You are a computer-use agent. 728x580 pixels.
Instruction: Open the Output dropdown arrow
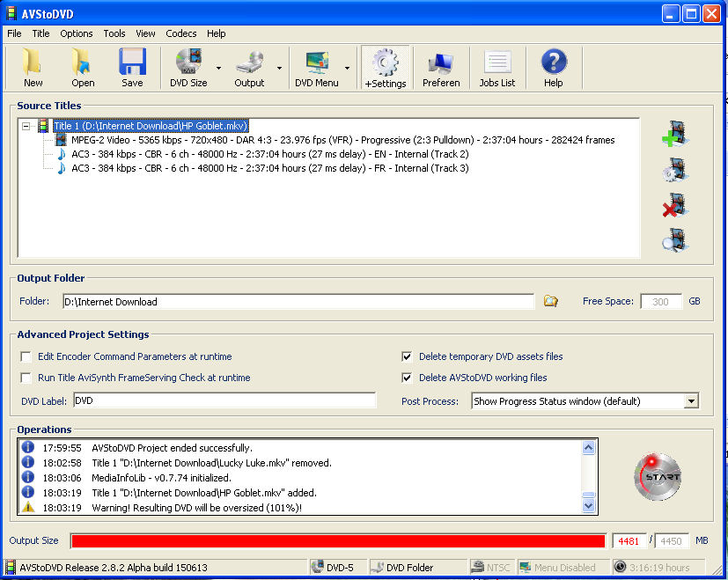point(279,68)
